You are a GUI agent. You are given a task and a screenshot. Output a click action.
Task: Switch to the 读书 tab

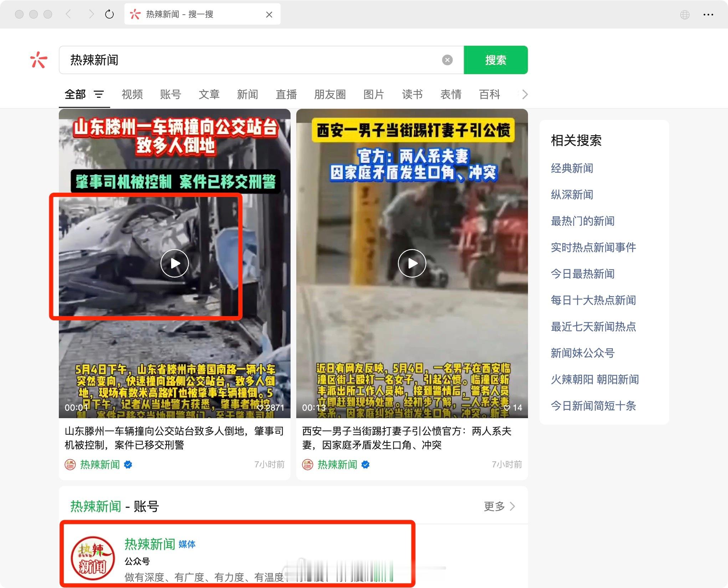pyautogui.click(x=412, y=94)
